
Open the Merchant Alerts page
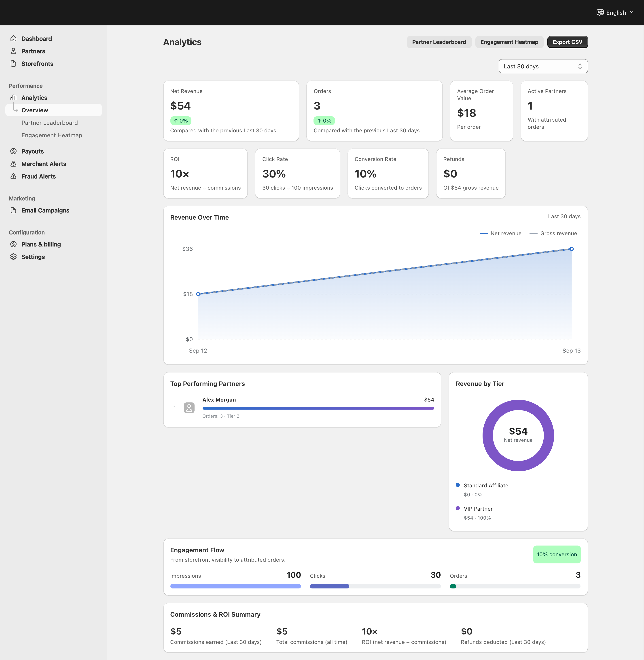coord(44,164)
